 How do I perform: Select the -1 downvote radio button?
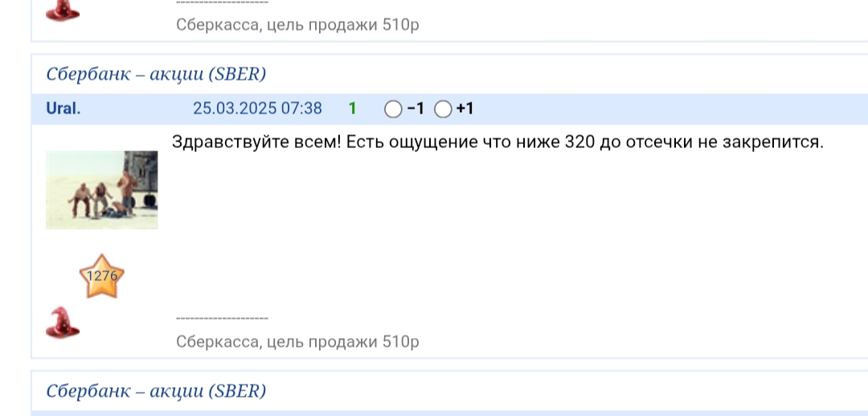click(x=393, y=109)
